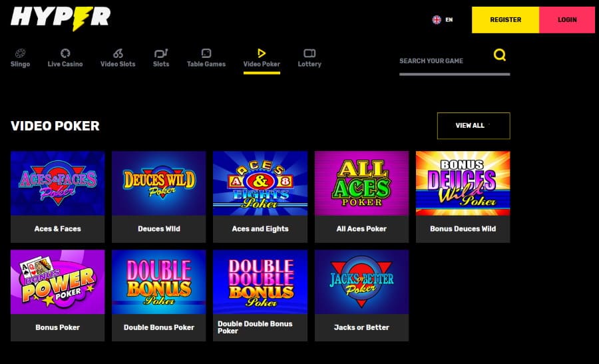The image size is (599, 364).
Task: Select the Slots tab label
Action: [x=161, y=64]
